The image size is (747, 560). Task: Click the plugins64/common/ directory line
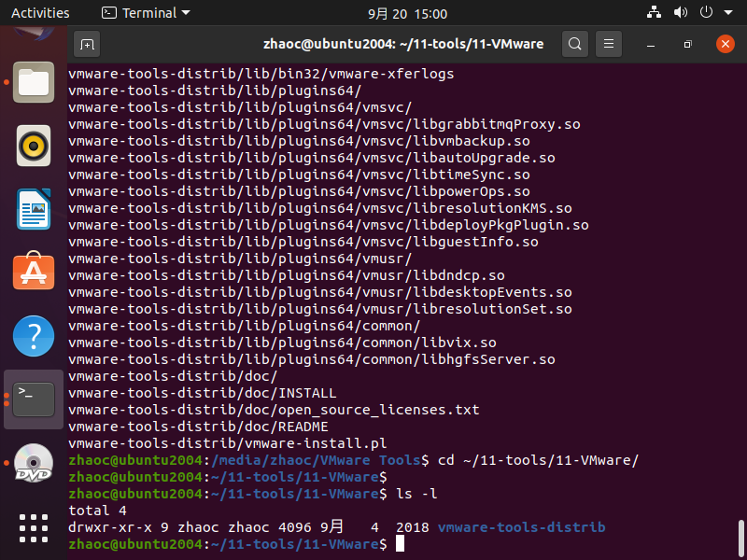(x=245, y=326)
